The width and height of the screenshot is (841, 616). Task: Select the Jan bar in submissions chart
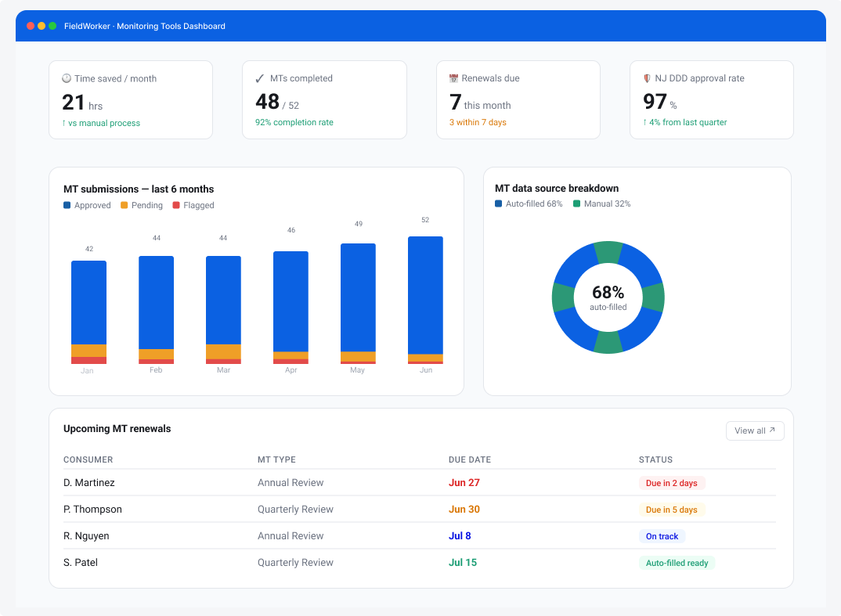pyautogui.click(x=89, y=312)
